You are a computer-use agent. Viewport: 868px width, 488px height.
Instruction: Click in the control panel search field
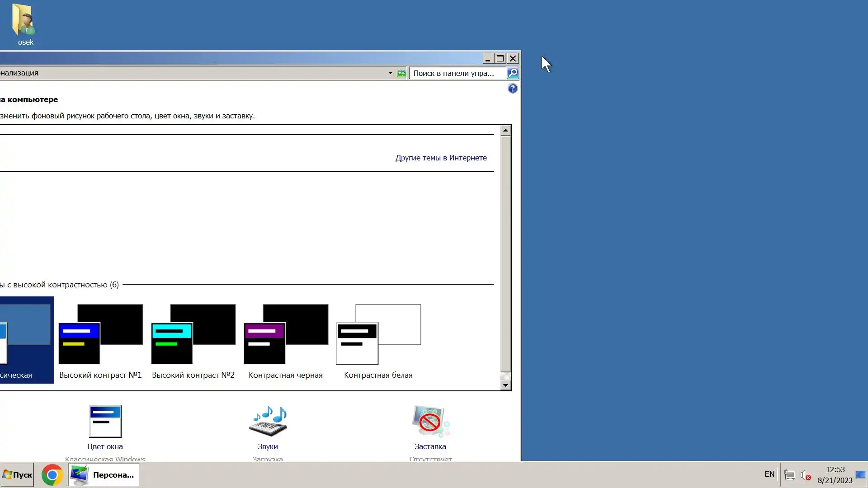457,73
